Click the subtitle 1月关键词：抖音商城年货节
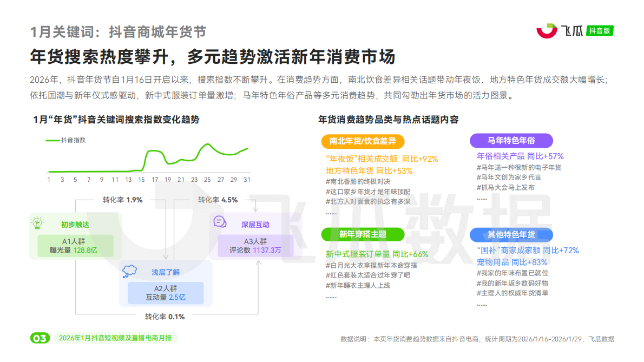The image size is (644, 362). click(119, 32)
